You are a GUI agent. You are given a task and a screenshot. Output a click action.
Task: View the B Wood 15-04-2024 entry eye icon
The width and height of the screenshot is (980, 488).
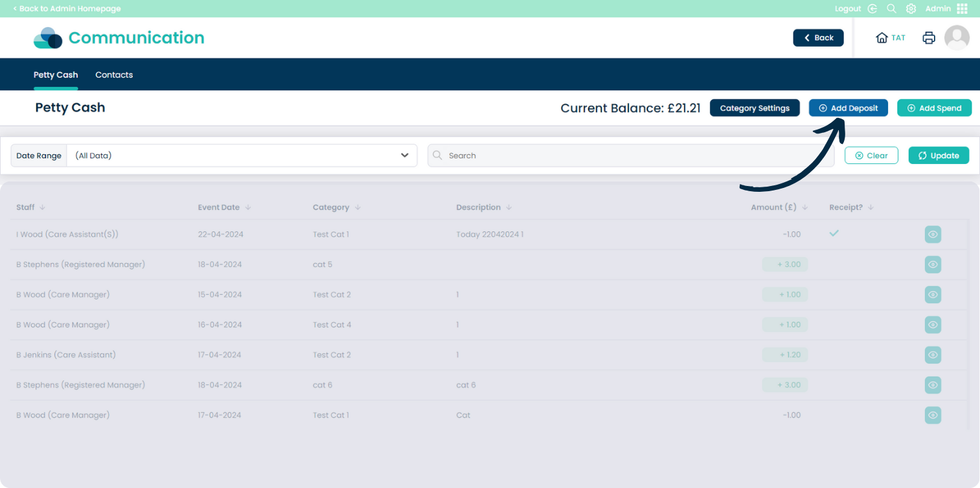click(x=933, y=295)
